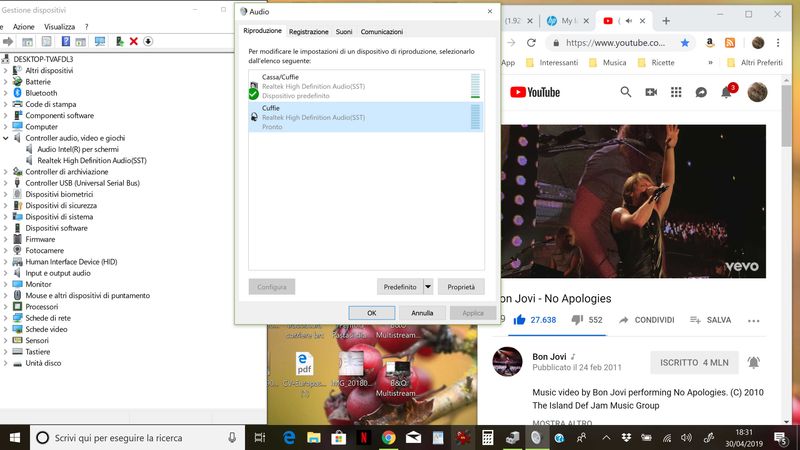Click the forward arrow in Device Manager toolbar
Image resolution: width=800 pixels, height=450 pixels.
(8, 41)
